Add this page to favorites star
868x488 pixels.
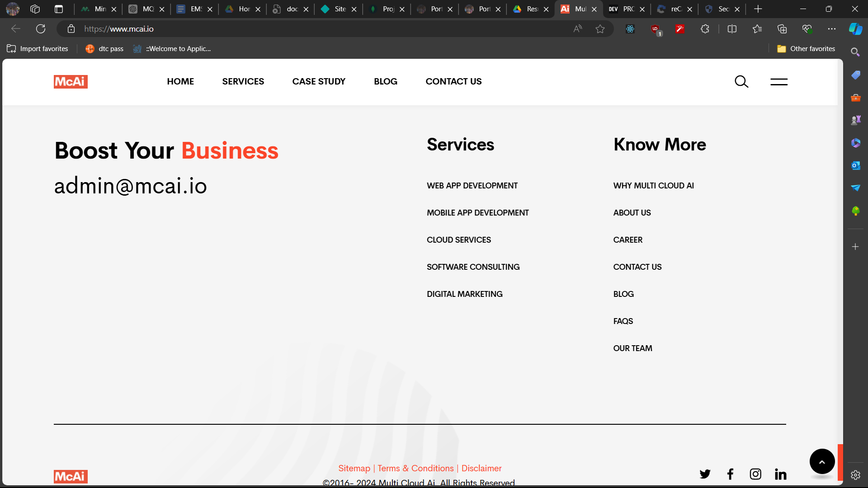600,29
